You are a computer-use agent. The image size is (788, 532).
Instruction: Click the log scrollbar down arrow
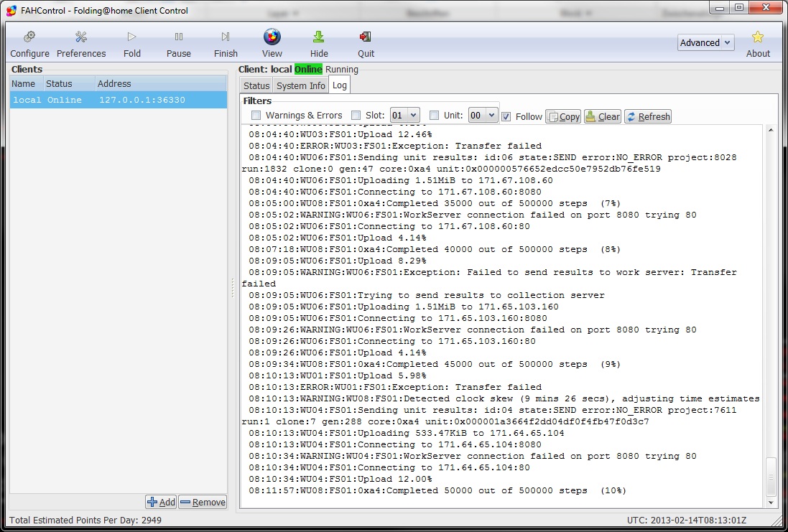(771, 503)
